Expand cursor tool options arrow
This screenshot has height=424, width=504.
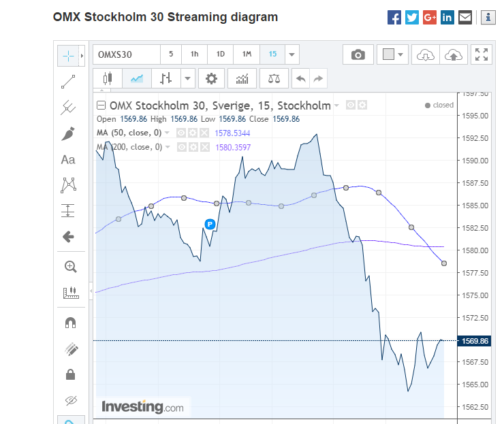[x=82, y=56]
